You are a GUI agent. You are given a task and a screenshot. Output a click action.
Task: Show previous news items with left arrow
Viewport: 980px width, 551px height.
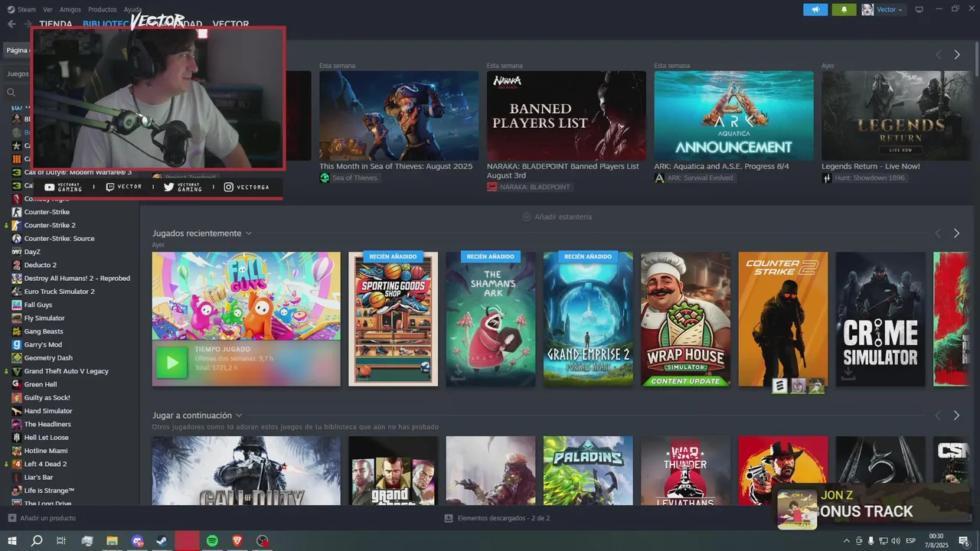[938, 55]
